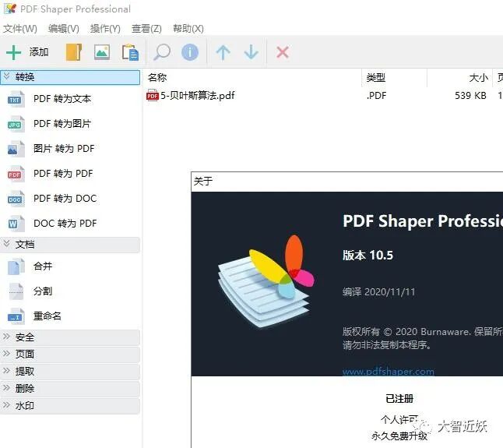Open the www.pdfshaper.com link

pyautogui.click(x=389, y=372)
